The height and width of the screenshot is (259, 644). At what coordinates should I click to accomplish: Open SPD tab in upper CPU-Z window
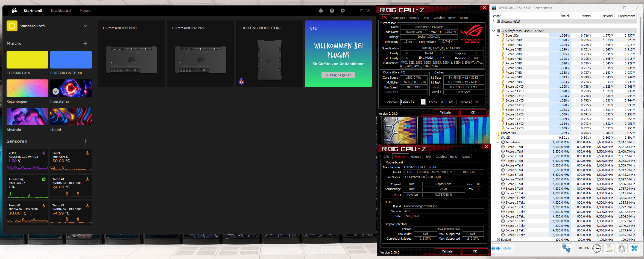click(x=426, y=18)
